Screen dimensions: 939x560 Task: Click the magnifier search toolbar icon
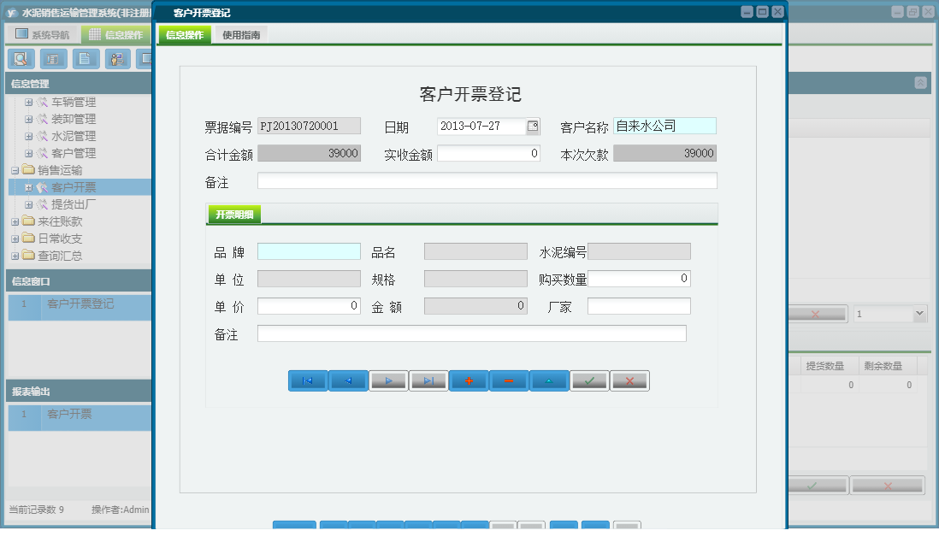pos(21,59)
